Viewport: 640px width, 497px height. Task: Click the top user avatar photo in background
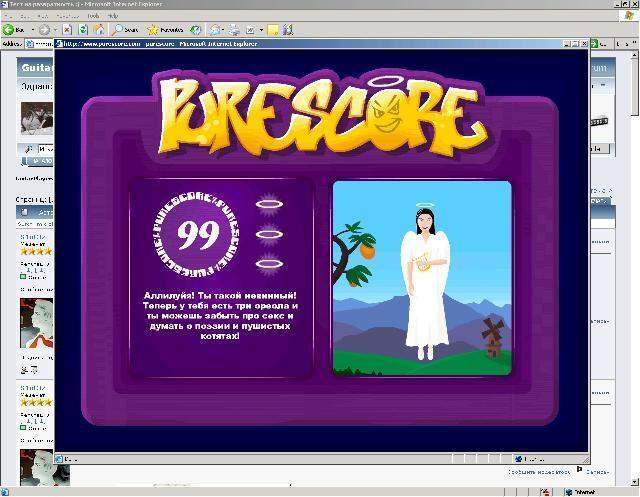coord(37,118)
